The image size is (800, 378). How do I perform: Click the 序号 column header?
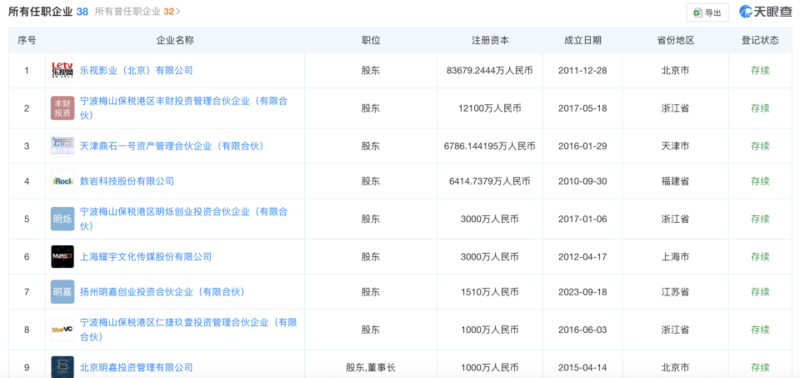pos(27,40)
